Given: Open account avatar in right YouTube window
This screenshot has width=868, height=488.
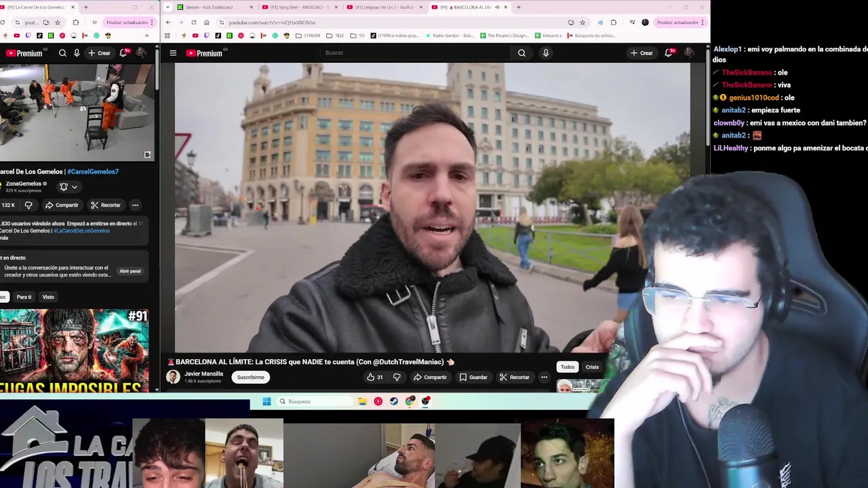Looking at the screenshot, I should 688,53.
